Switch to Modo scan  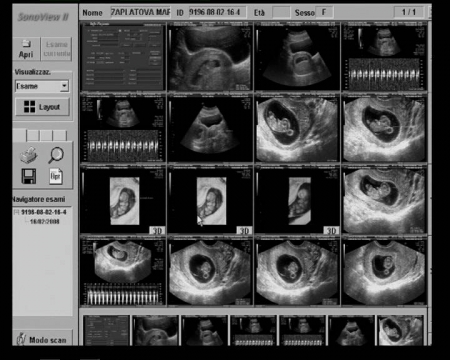tap(43, 339)
